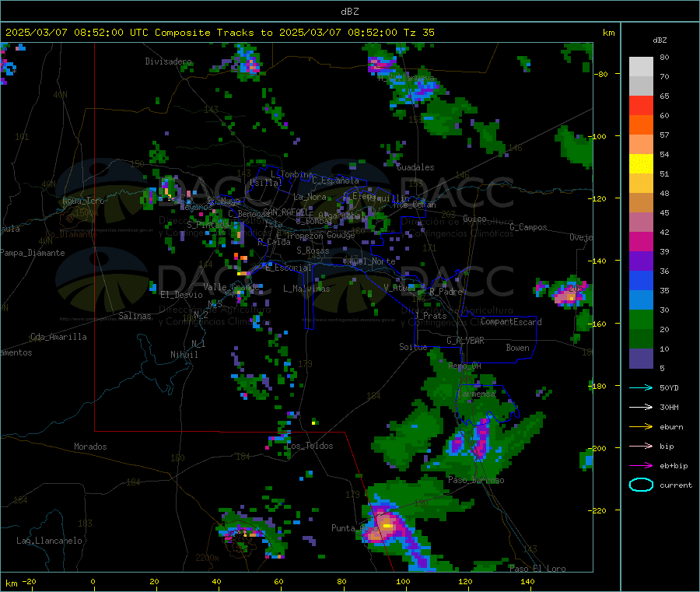Click the Salinas location label

point(135,316)
